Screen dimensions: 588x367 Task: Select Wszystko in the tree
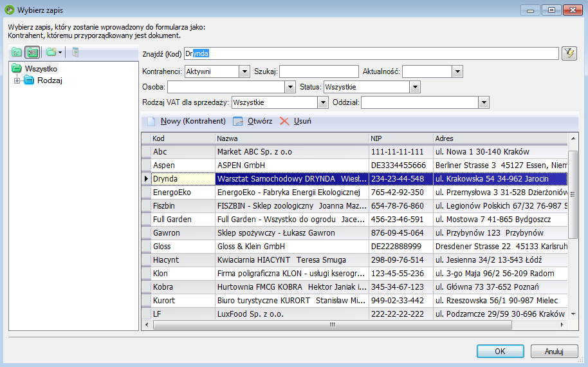(41, 69)
